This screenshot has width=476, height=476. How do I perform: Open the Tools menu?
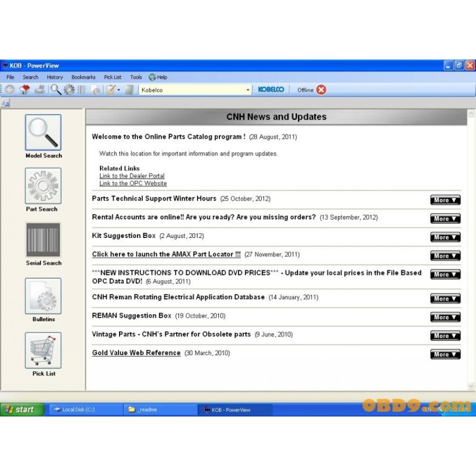click(x=136, y=77)
